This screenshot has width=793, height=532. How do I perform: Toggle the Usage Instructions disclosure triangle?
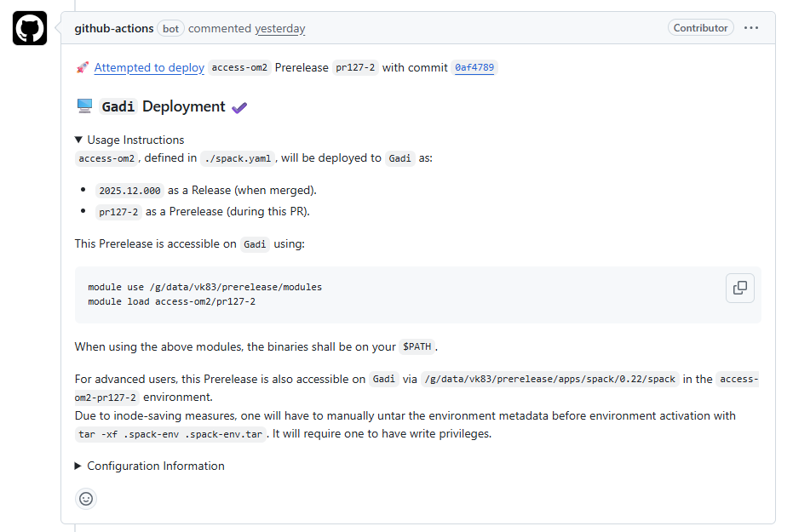point(78,140)
